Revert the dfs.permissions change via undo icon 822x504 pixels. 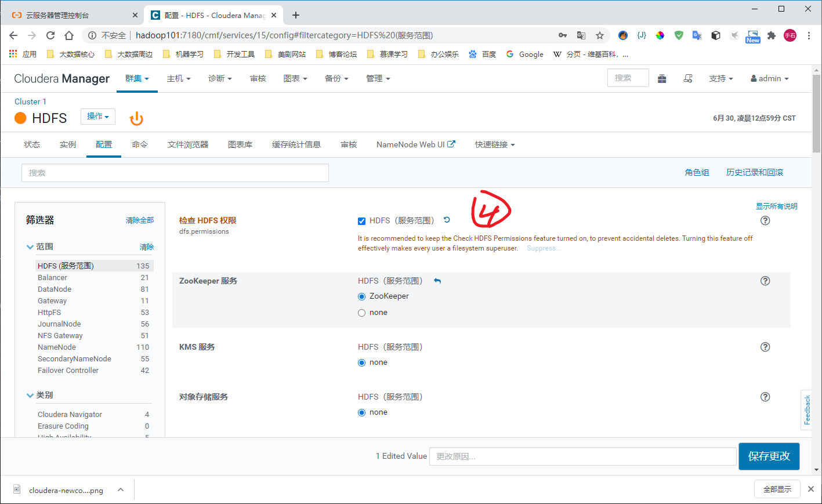pos(447,220)
